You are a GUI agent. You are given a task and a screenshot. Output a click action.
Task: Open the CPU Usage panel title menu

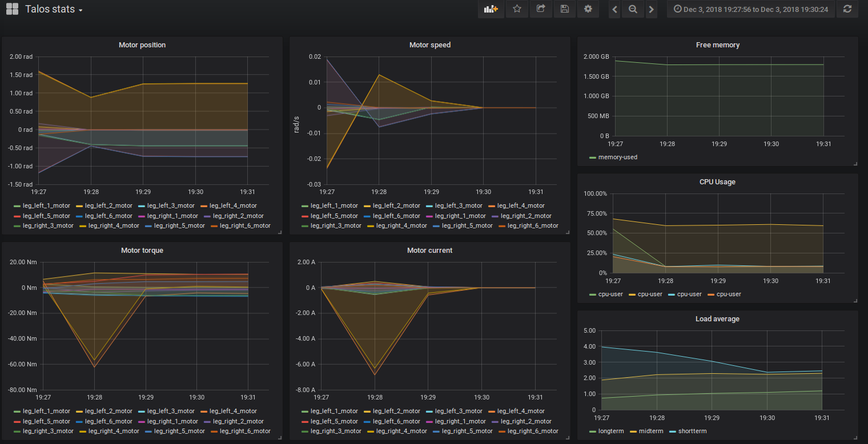click(718, 181)
